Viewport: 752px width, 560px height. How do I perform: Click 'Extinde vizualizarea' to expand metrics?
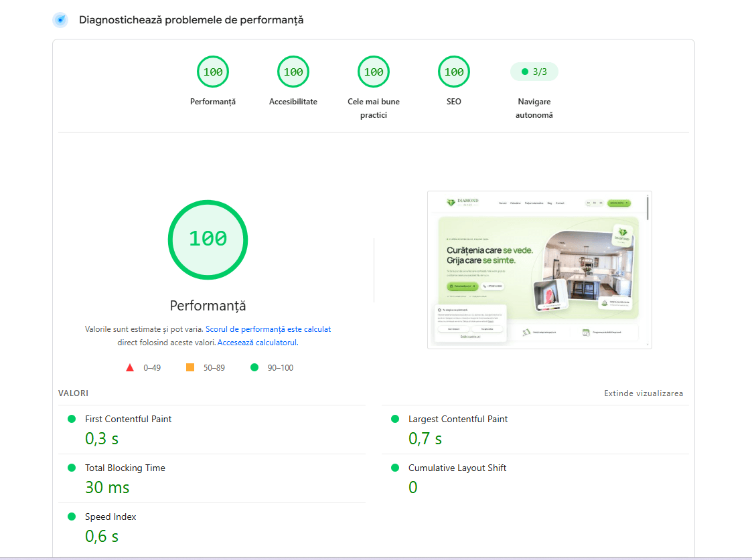pos(644,393)
